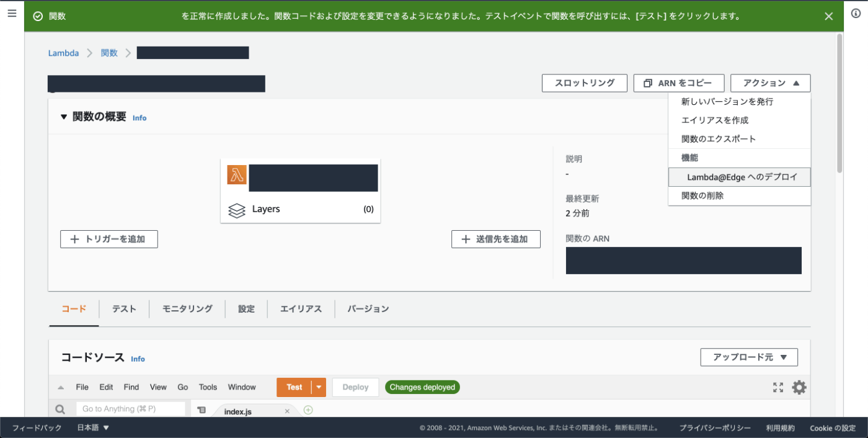This screenshot has width=868, height=438.
Task: Open the 利用規約 footer link
Action: coord(780,428)
